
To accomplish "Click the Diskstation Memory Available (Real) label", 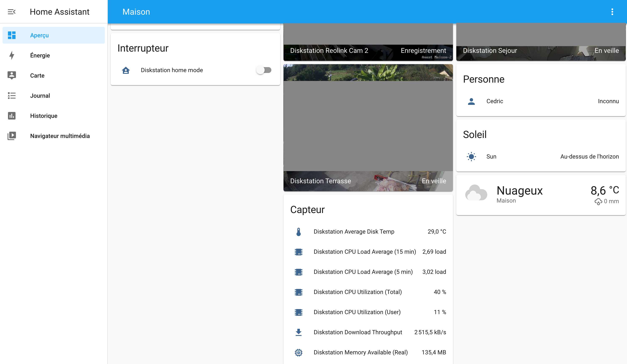I will click(360, 352).
